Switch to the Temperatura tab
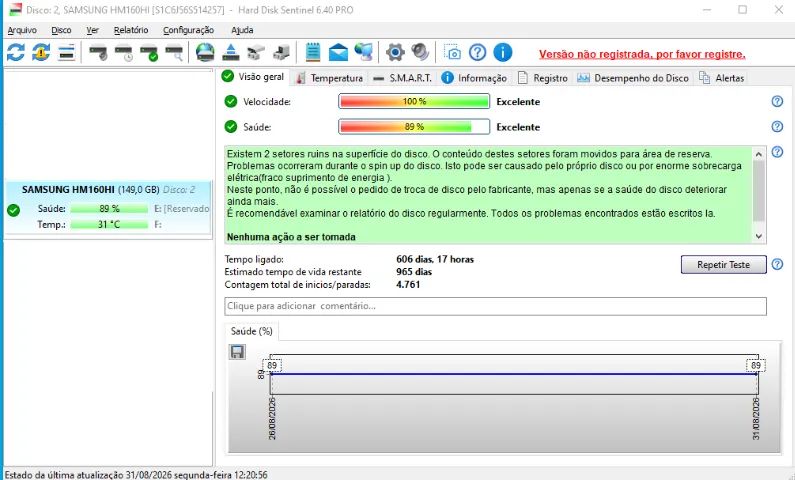The image size is (795, 480). pos(330,78)
